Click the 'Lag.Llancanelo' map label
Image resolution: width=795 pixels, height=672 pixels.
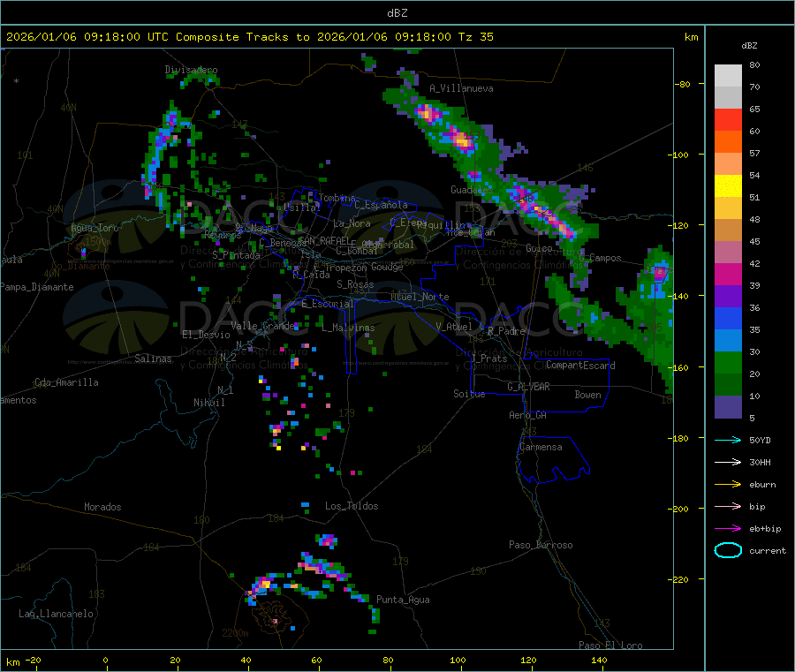(57, 614)
